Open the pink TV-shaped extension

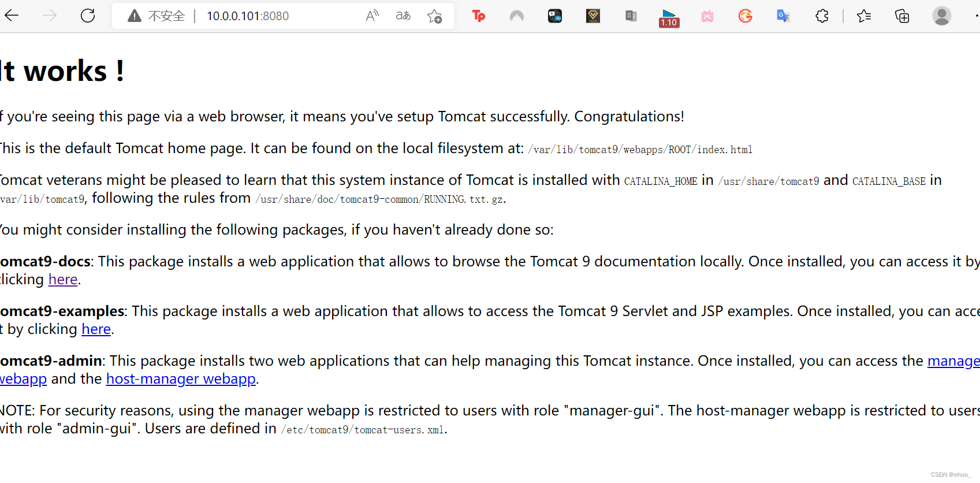pos(707,16)
